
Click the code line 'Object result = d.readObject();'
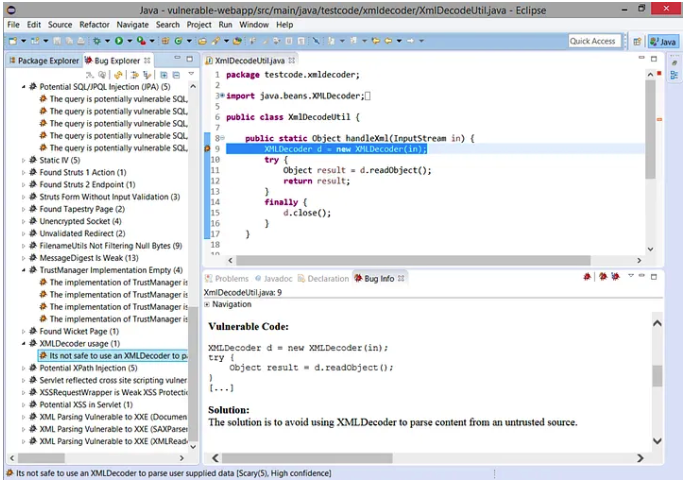(357, 170)
